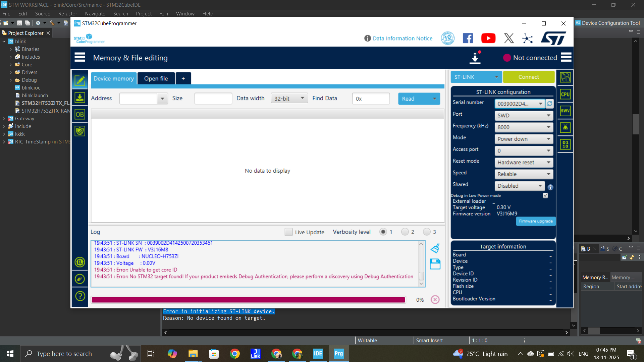644x362 pixels.
Task: Click the save log floppy icon
Action: coord(435,264)
